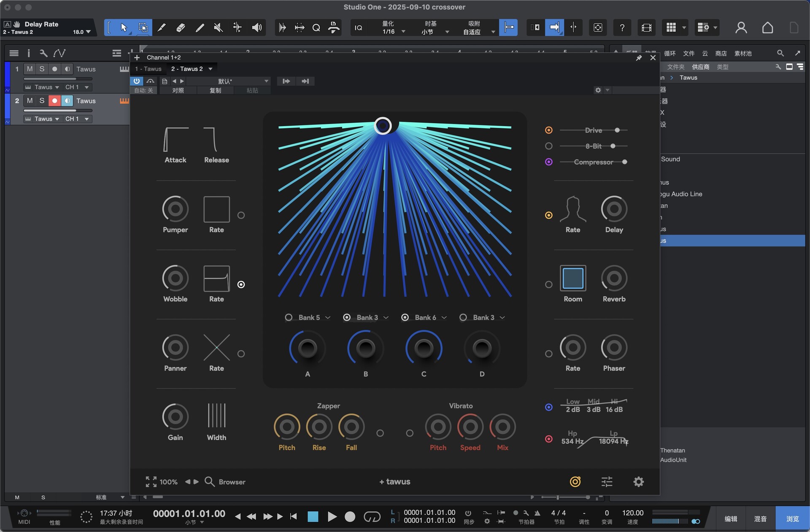Click oscillator A level knob
The width and height of the screenshot is (810, 532).
click(x=308, y=348)
